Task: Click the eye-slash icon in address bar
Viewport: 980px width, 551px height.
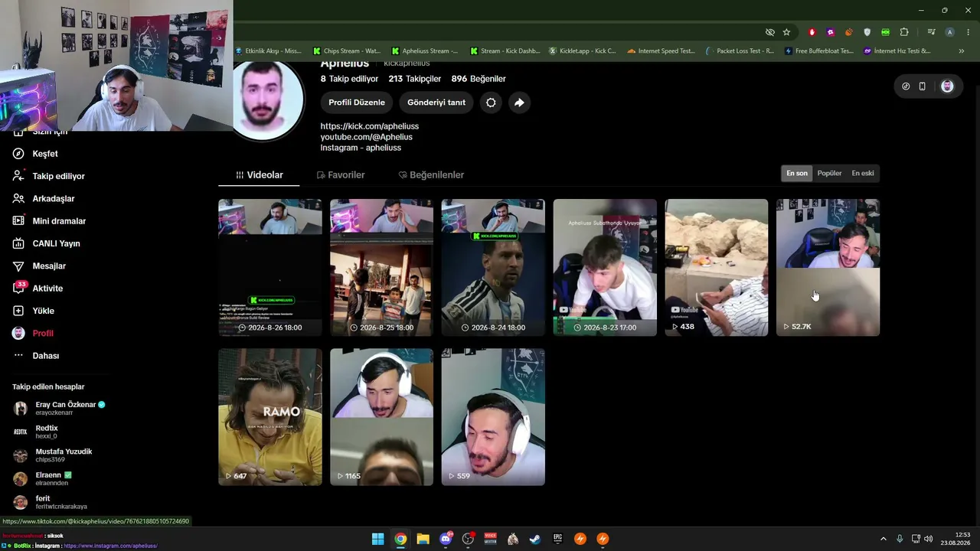Action: pos(770,32)
